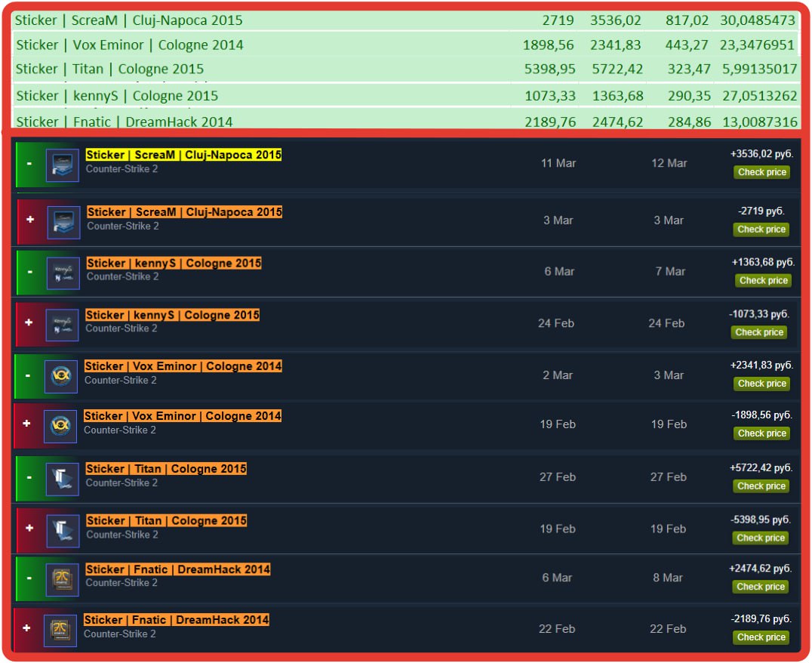812x663 pixels.
Task: Click kennyS sticker icon in the +1363,68 row
Action: tap(63, 273)
